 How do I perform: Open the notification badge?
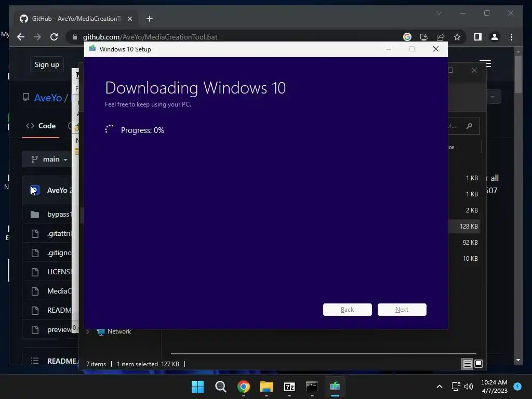coord(517,387)
